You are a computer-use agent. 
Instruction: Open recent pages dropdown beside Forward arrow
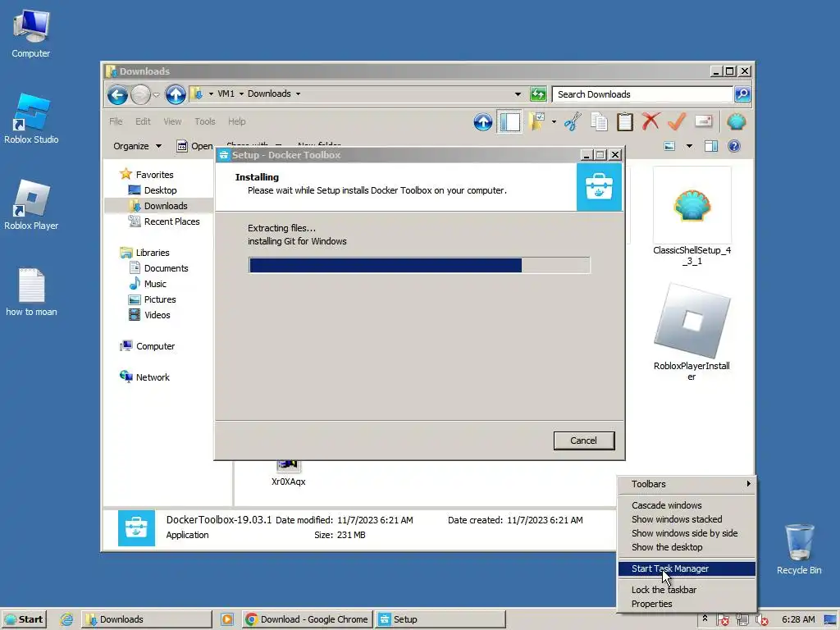tap(156, 95)
